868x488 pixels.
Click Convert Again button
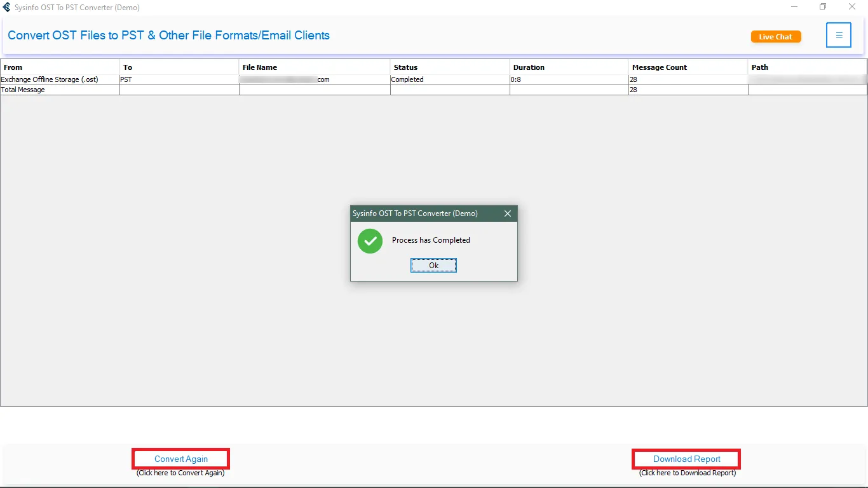pyautogui.click(x=181, y=459)
